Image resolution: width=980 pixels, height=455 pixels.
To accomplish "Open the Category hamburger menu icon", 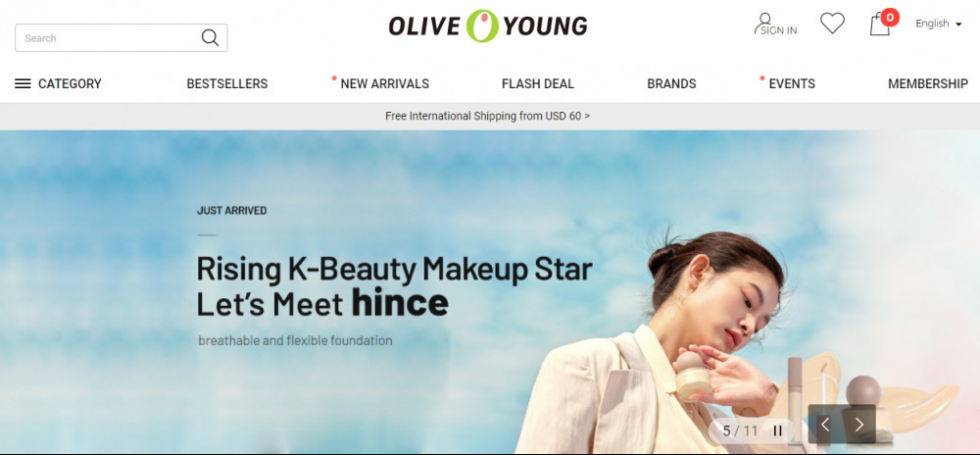I will (x=23, y=83).
